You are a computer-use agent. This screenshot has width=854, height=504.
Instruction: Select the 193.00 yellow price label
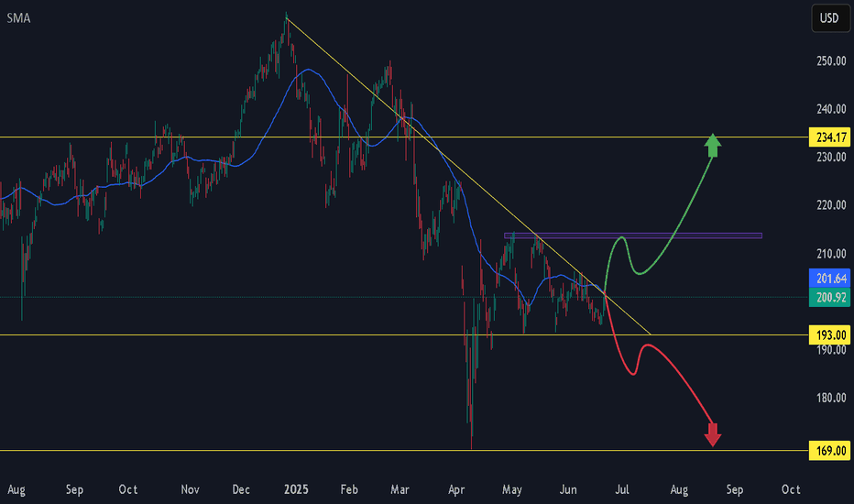pos(829,334)
